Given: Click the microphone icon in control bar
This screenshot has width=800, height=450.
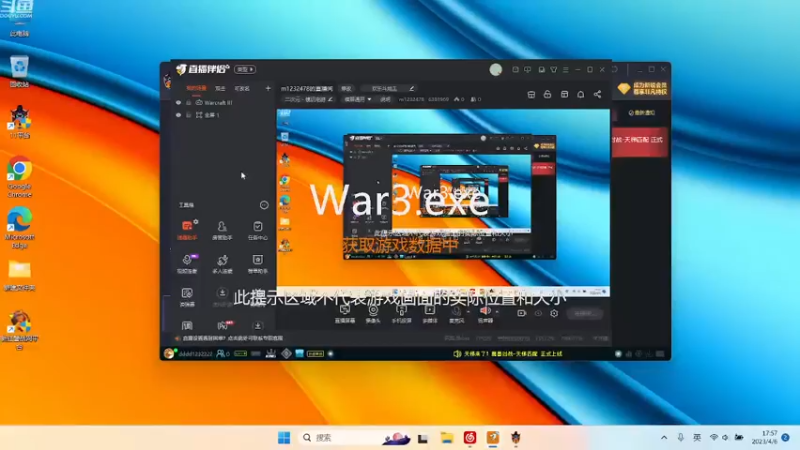Looking at the screenshot, I should click(456, 311).
